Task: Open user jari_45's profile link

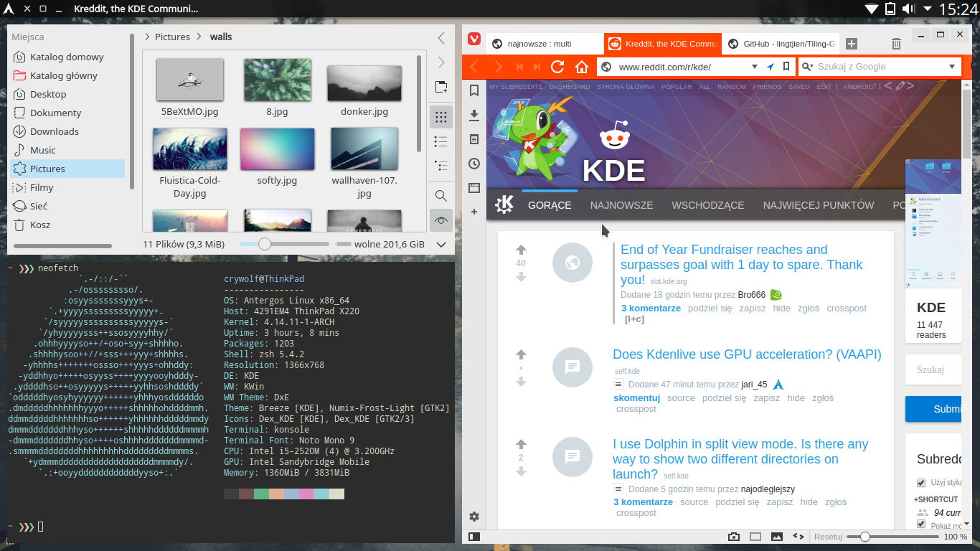Action: [754, 385]
